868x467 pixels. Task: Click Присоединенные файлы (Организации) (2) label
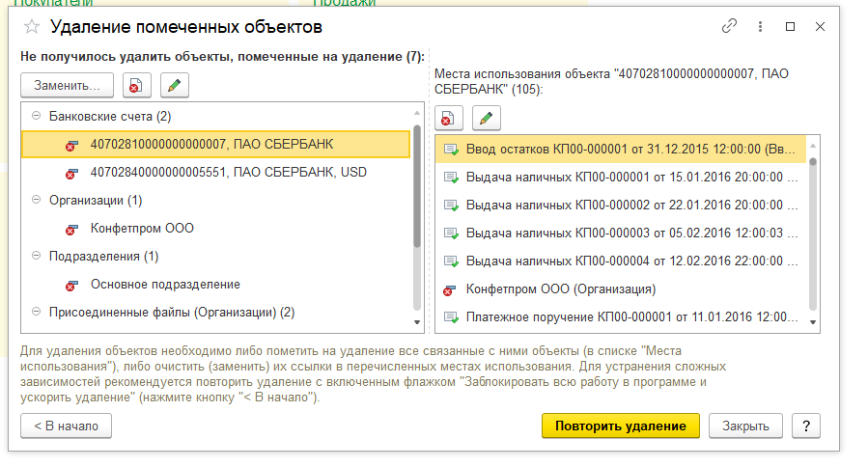[172, 312]
